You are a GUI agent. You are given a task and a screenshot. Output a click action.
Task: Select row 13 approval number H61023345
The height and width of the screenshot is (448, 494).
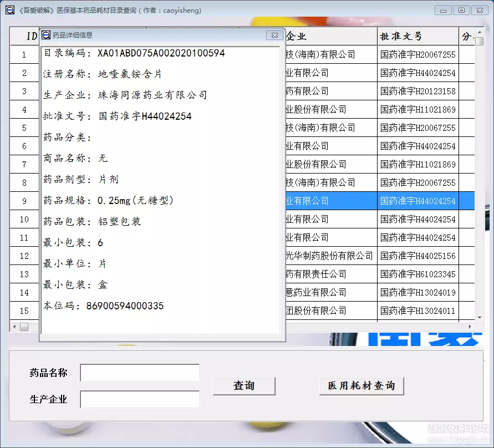click(x=417, y=274)
